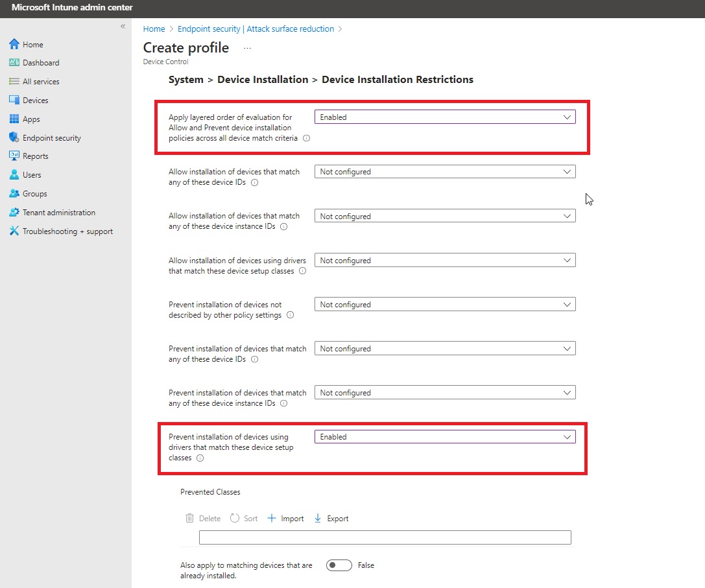Open Prevent installation matching device IDs dropdown

click(445, 348)
